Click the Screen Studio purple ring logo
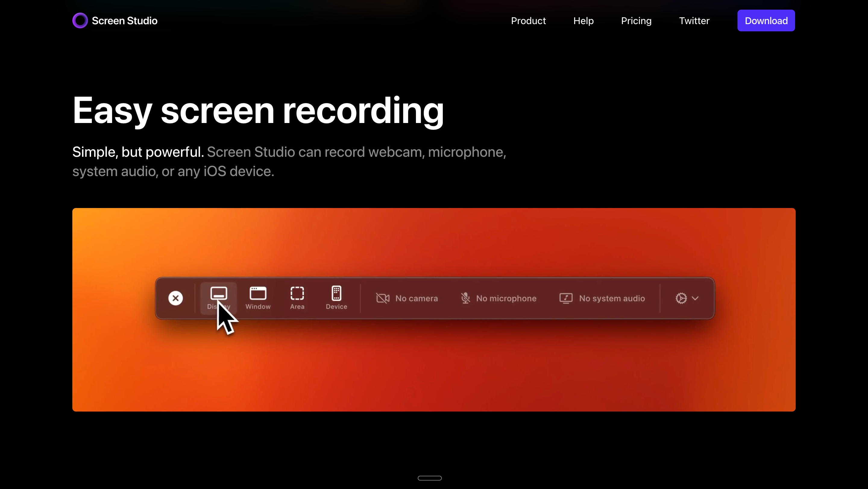 (x=80, y=21)
